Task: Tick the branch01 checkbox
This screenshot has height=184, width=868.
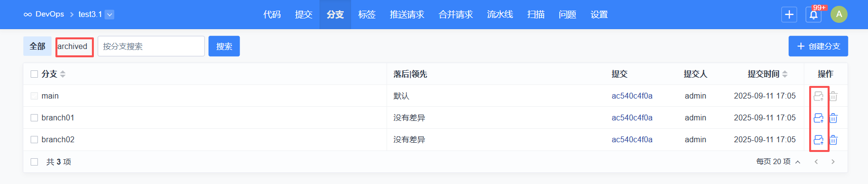Action: (34, 117)
